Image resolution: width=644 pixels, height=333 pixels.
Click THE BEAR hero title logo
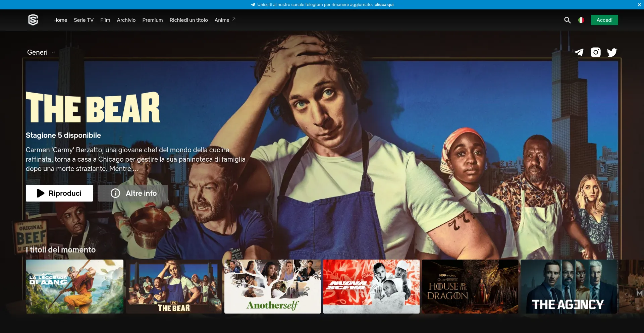[x=93, y=107]
